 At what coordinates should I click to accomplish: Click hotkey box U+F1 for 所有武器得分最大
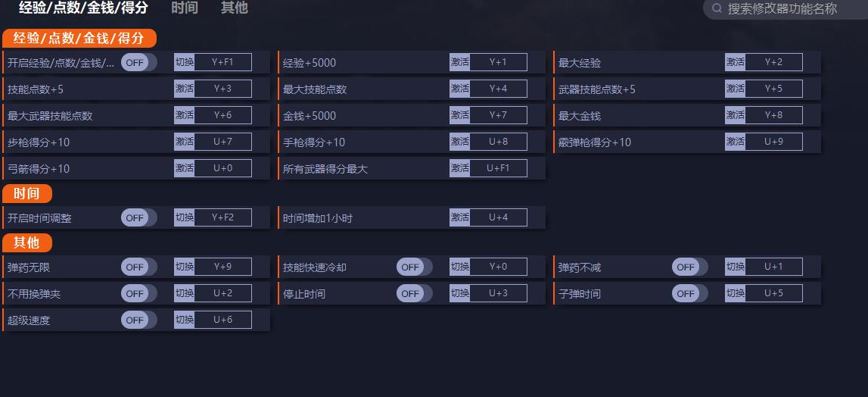[498, 169]
